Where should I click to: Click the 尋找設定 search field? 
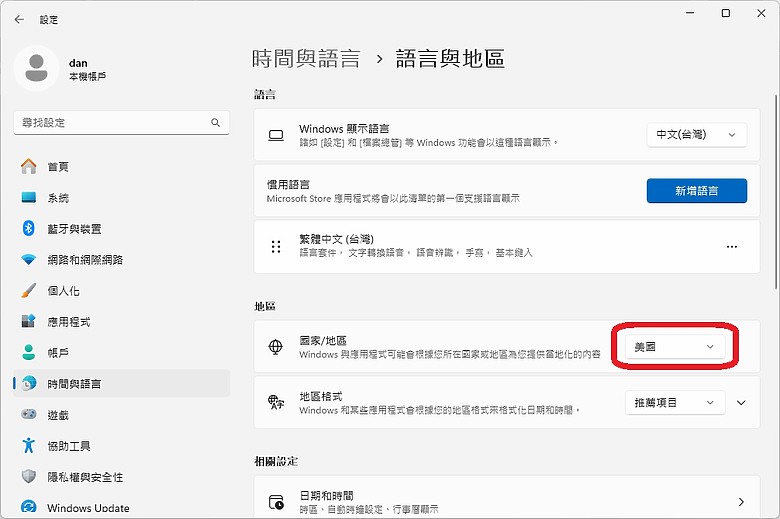click(121, 122)
